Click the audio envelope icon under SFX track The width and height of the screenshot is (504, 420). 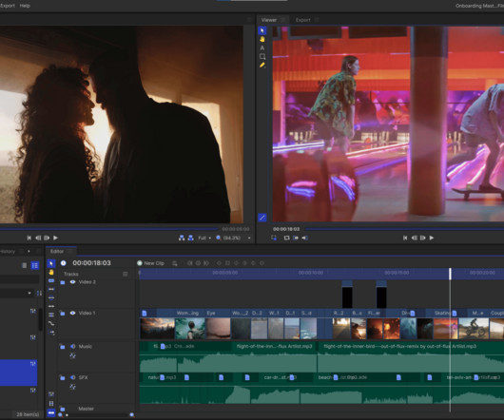72,387
